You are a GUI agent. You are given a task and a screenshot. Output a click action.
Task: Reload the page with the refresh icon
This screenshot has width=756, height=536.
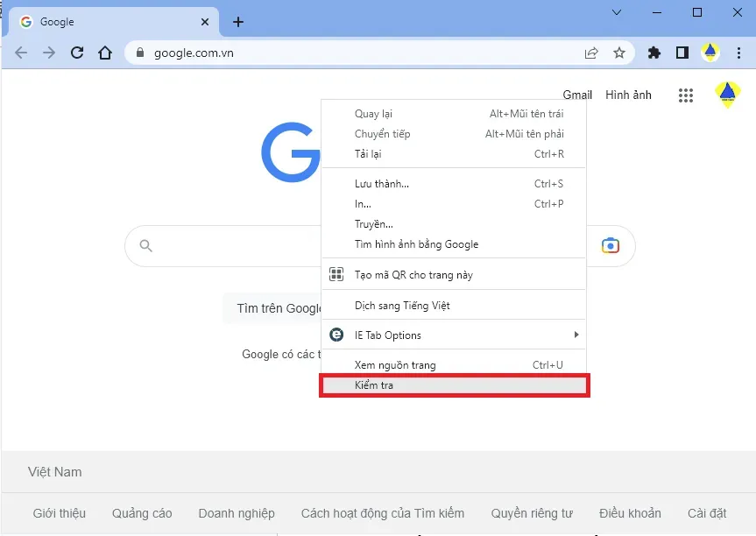[x=77, y=53]
